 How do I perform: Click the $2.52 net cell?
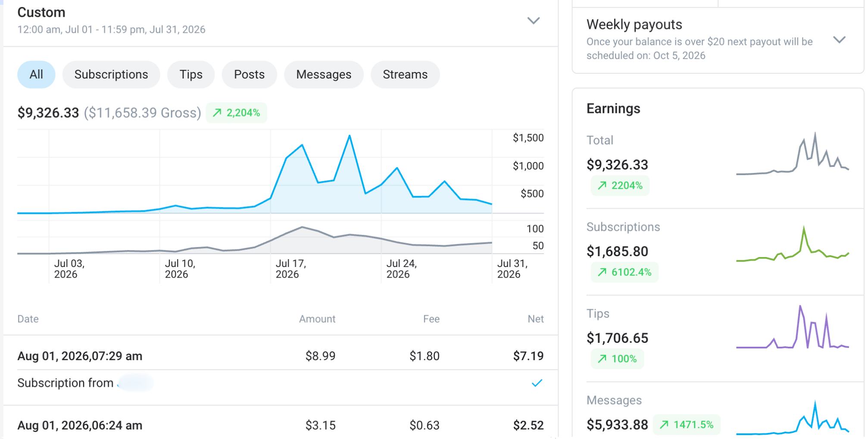(528, 426)
